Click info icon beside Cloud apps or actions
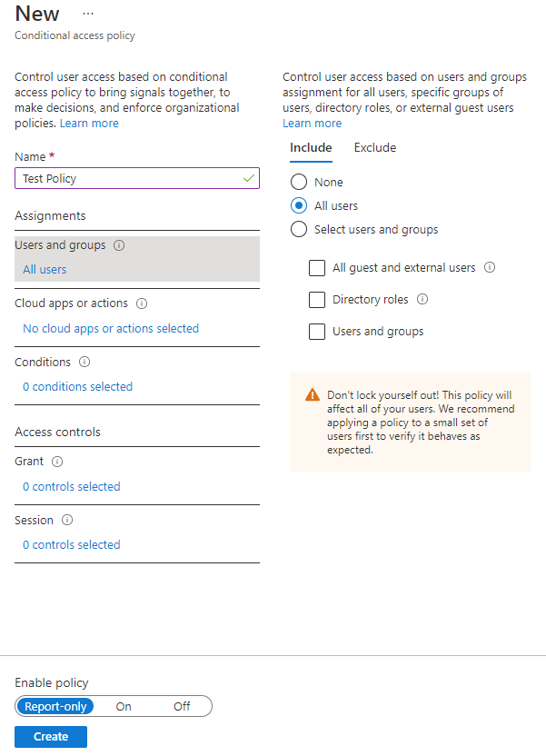Viewport: 546px width, 756px height. (x=142, y=303)
